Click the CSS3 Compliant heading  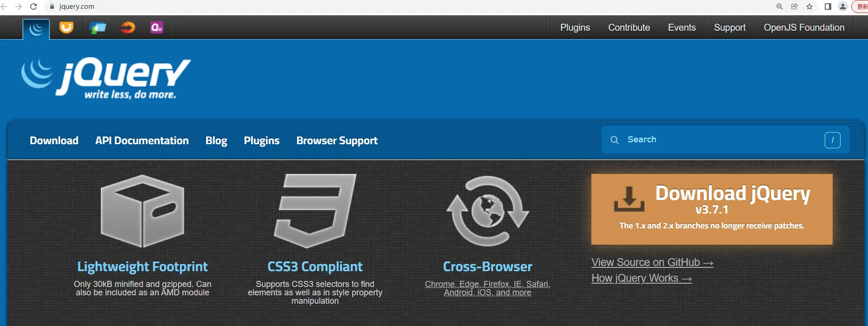pos(315,266)
